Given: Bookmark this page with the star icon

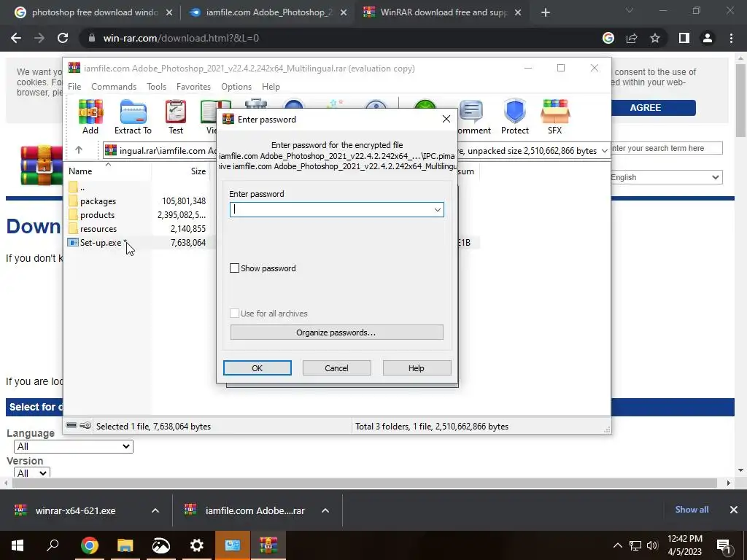Looking at the screenshot, I should pos(655,38).
